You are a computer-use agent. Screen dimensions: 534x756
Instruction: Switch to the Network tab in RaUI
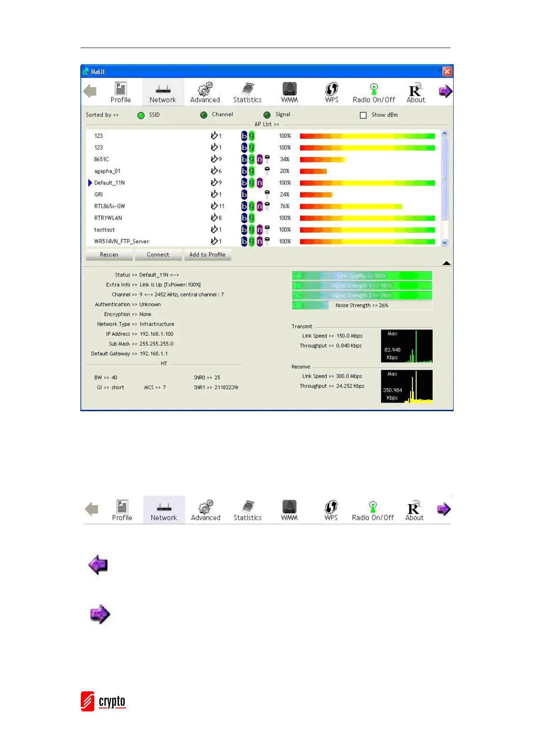coord(163,92)
